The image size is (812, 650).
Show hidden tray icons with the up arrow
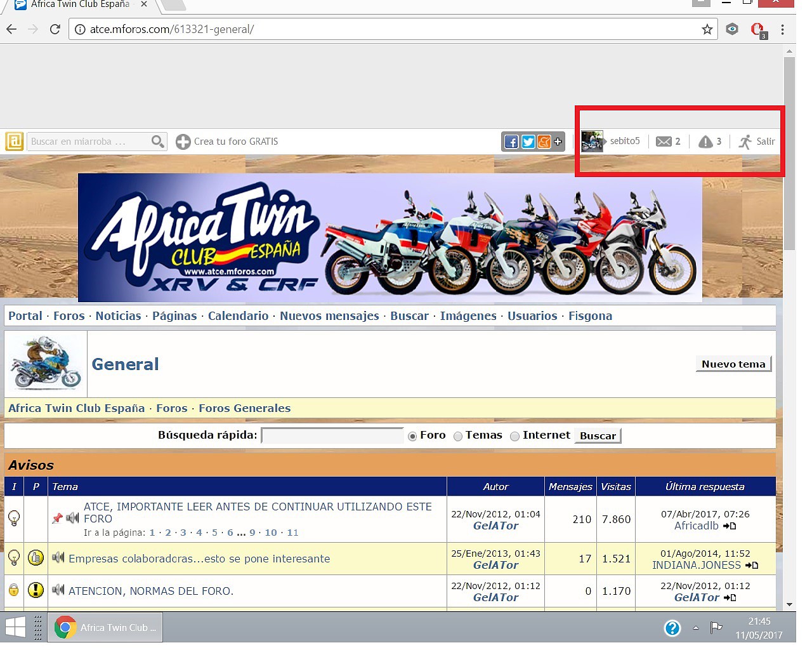696,628
